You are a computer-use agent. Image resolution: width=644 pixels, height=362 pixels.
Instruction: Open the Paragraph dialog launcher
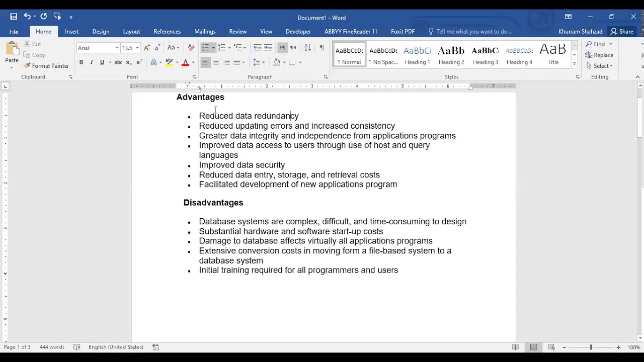coord(326,77)
